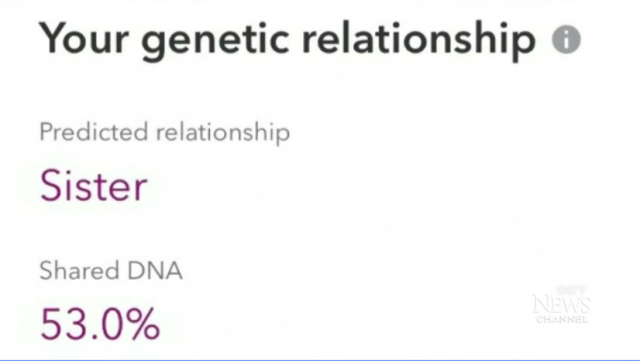Click the CTV News Channel watermark
Screen dimensions: 640x361
(561, 304)
